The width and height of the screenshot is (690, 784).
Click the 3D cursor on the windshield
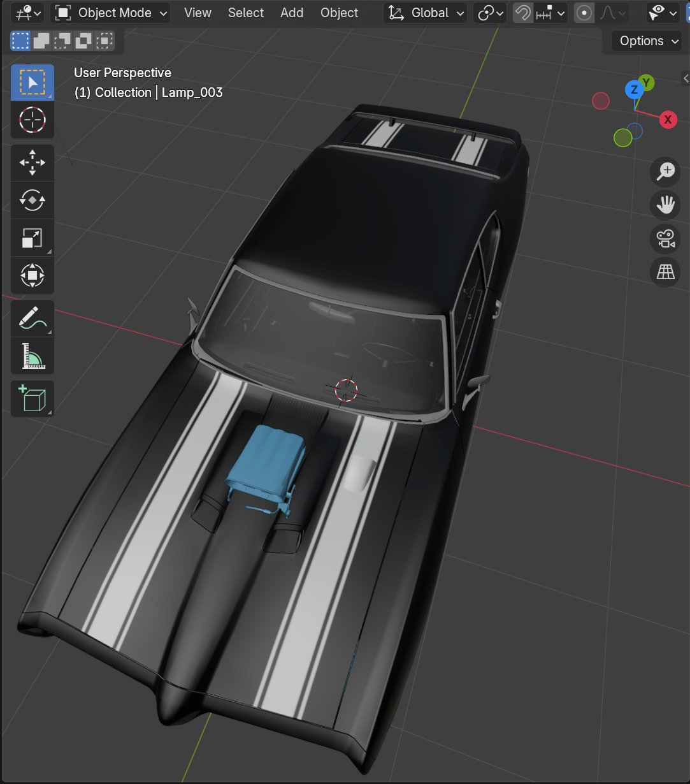(346, 389)
